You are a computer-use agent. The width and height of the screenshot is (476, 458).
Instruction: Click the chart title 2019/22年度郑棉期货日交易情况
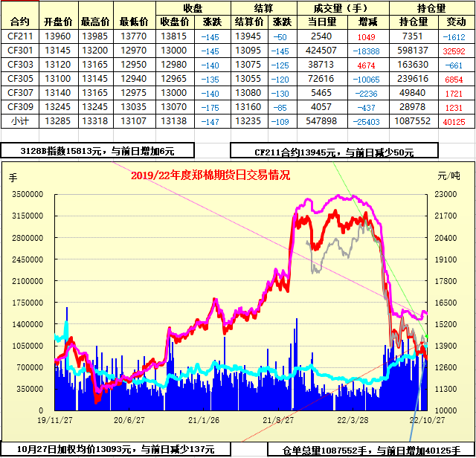click(210, 175)
